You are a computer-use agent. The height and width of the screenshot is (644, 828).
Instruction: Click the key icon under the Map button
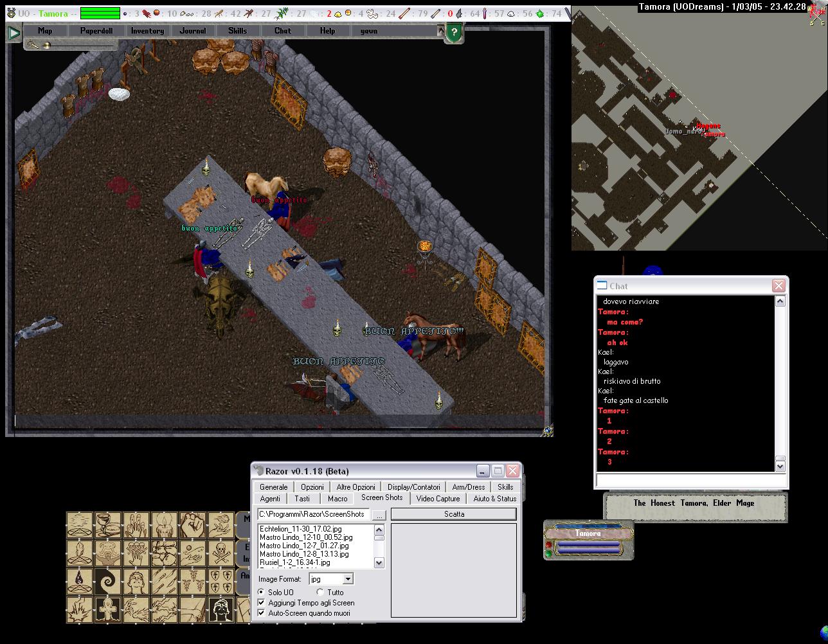(32, 44)
